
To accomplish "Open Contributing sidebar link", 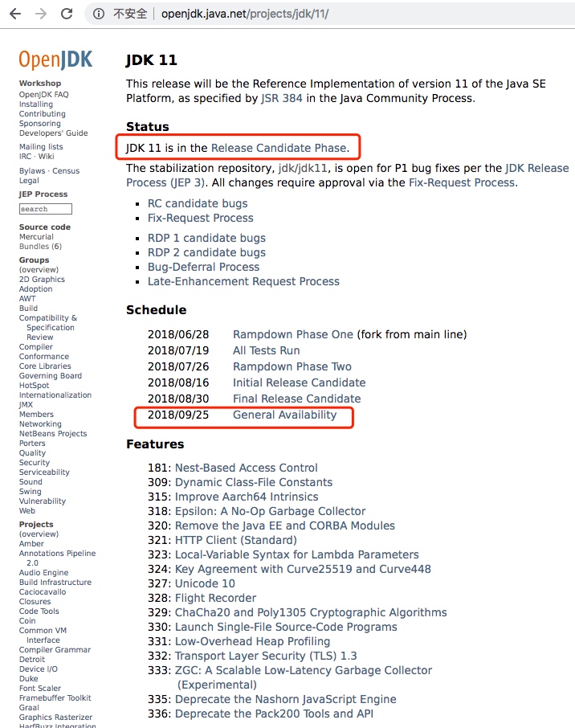I will [x=43, y=114].
